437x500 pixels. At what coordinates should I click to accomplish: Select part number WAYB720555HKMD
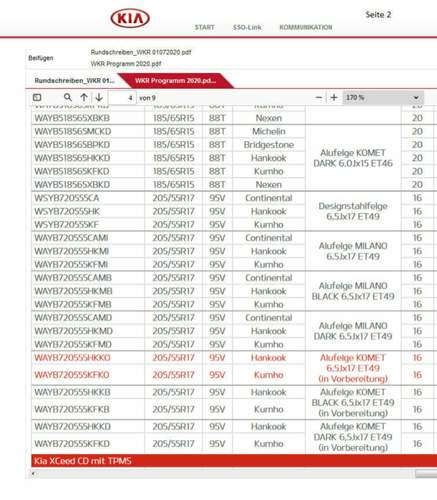pos(73,331)
